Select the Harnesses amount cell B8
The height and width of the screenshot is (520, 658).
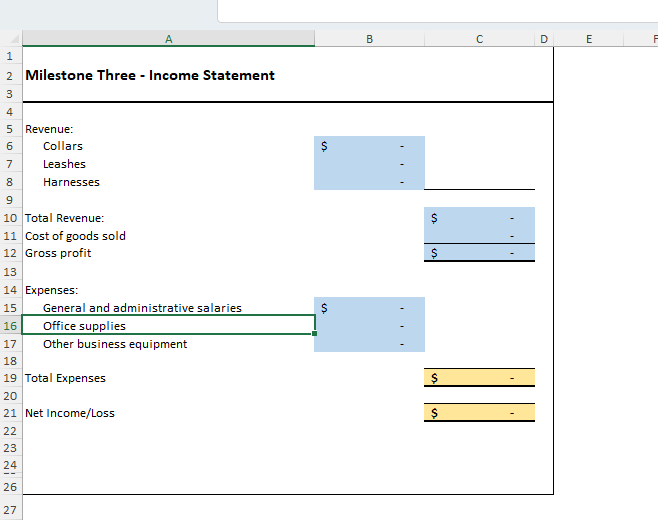[369, 182]
